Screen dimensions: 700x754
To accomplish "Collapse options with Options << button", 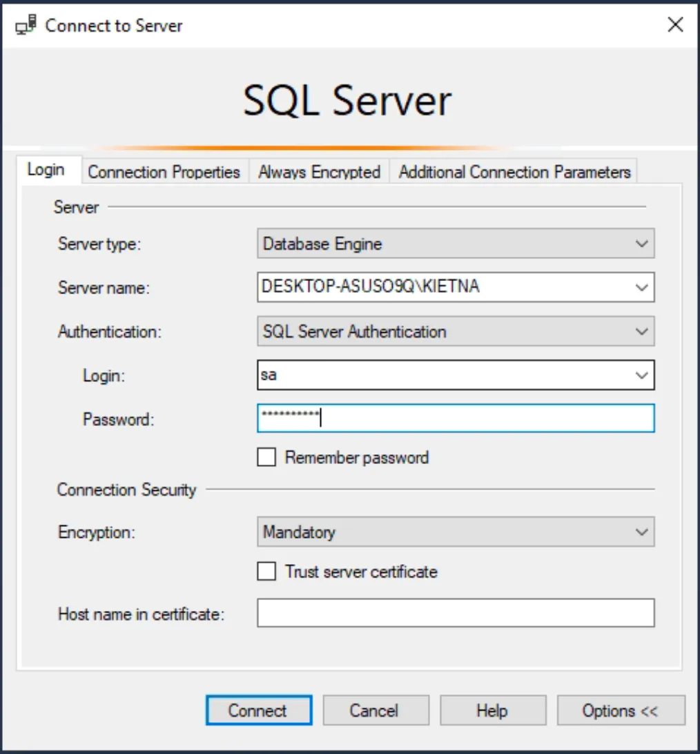I will coord(621,710).
